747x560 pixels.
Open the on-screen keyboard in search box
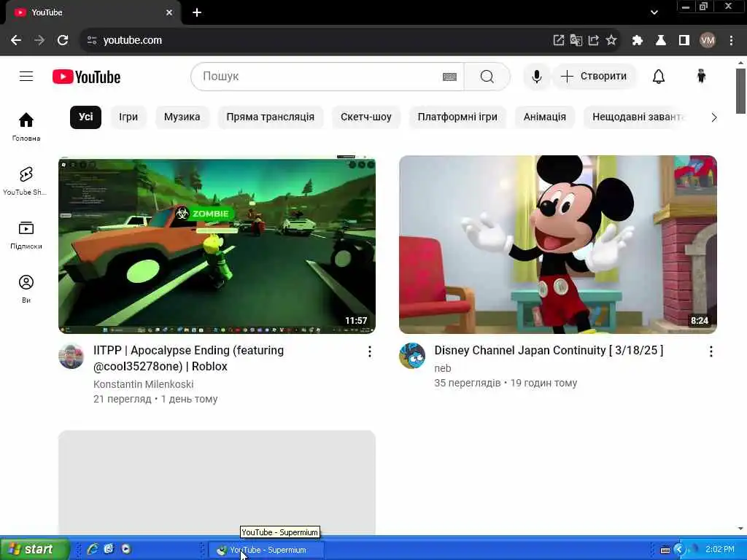tap(449, 77)
